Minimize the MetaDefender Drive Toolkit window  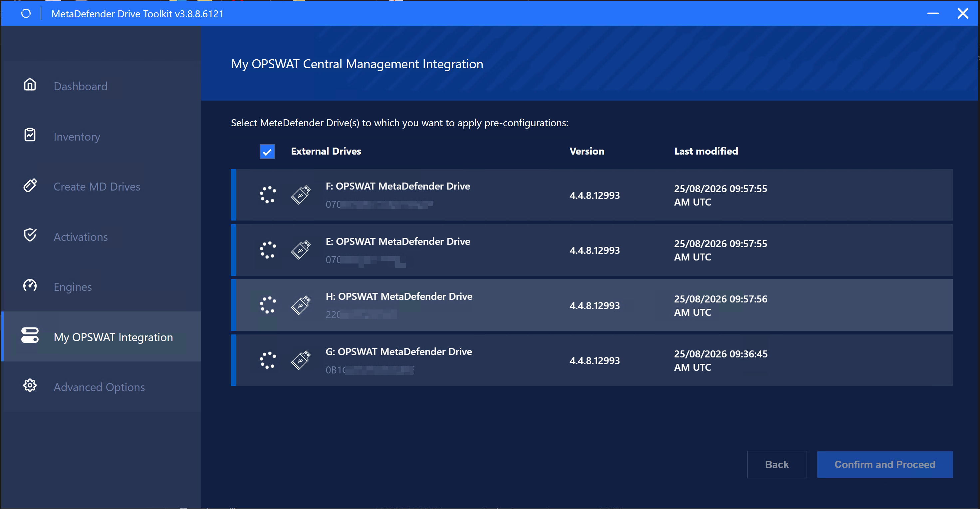(x=933, y=13)
